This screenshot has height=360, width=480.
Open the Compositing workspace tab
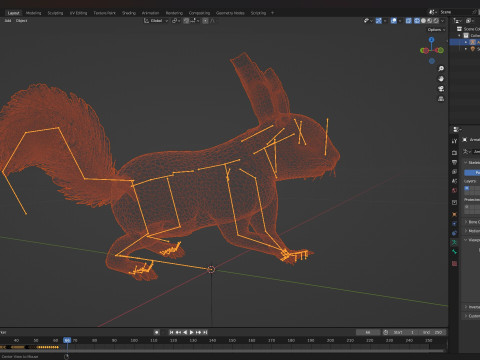tap(199, 13)
